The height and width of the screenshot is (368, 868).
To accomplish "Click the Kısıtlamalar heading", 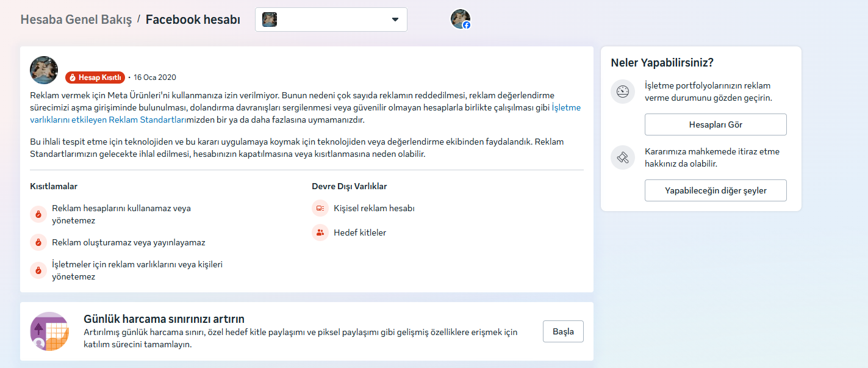I will [54, 186].
